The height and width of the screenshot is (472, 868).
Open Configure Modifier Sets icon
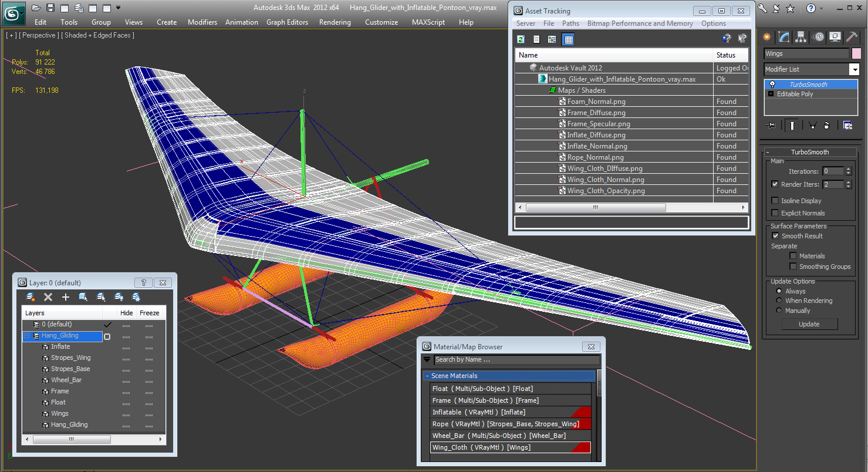tap(847, 125)
